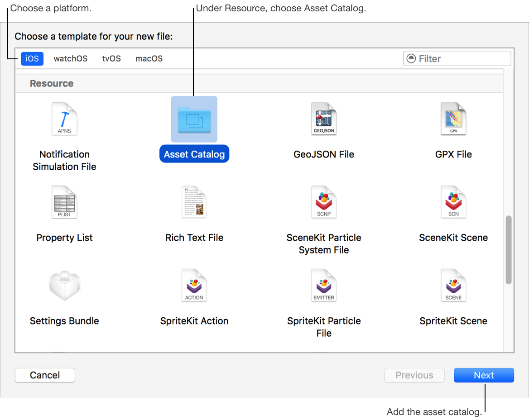The image size is (529, 420).
Task: Click the Property List label
Action: point(64,238)
